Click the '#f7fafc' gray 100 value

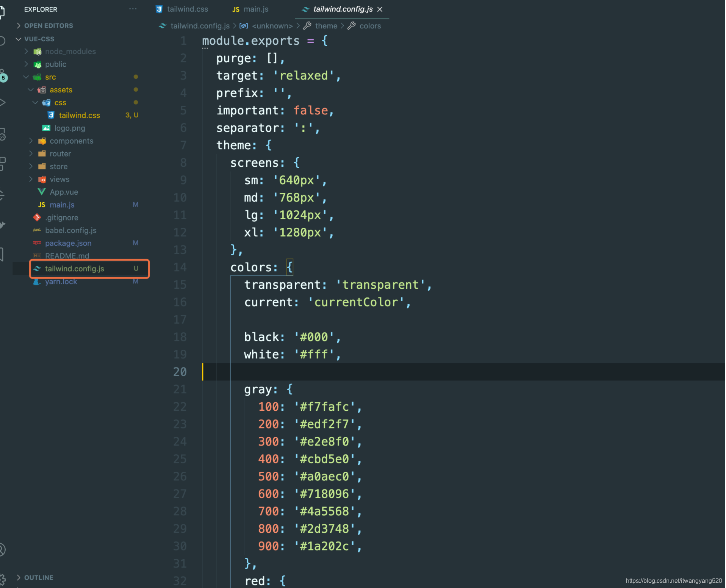pos(324,407)
